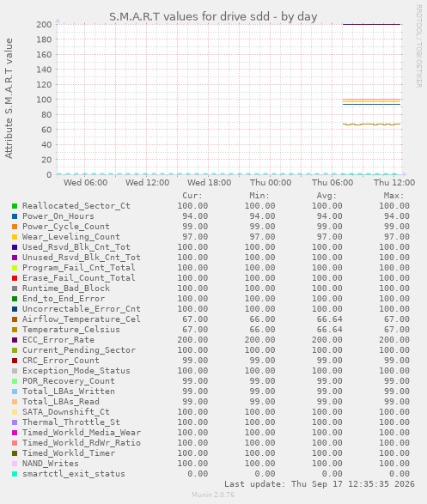
Task: Click the Max: column header
Action: coord(393,196)
